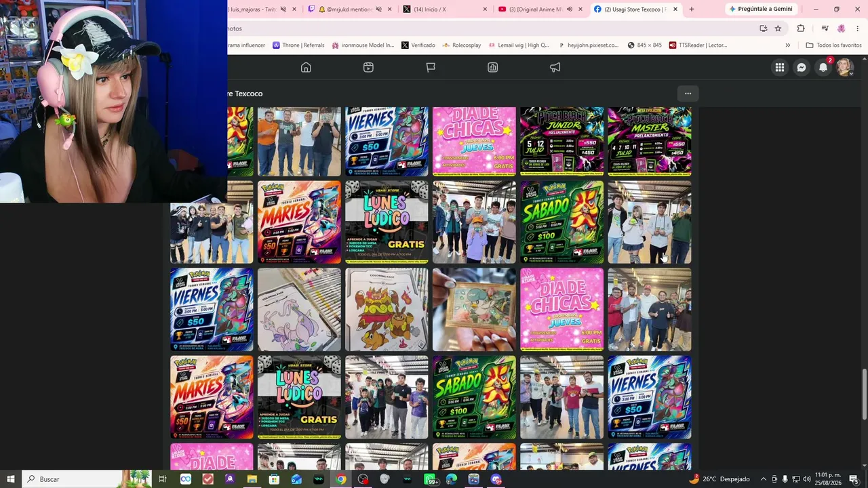Open Task View on the taskbar
This screenshot has height=488, width=868.
click(163, 479)
